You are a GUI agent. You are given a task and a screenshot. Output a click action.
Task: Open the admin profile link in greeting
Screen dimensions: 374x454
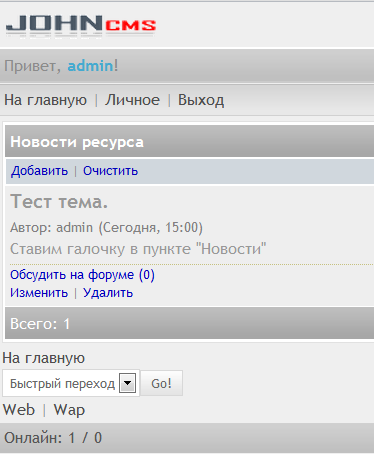click(90, 66)
